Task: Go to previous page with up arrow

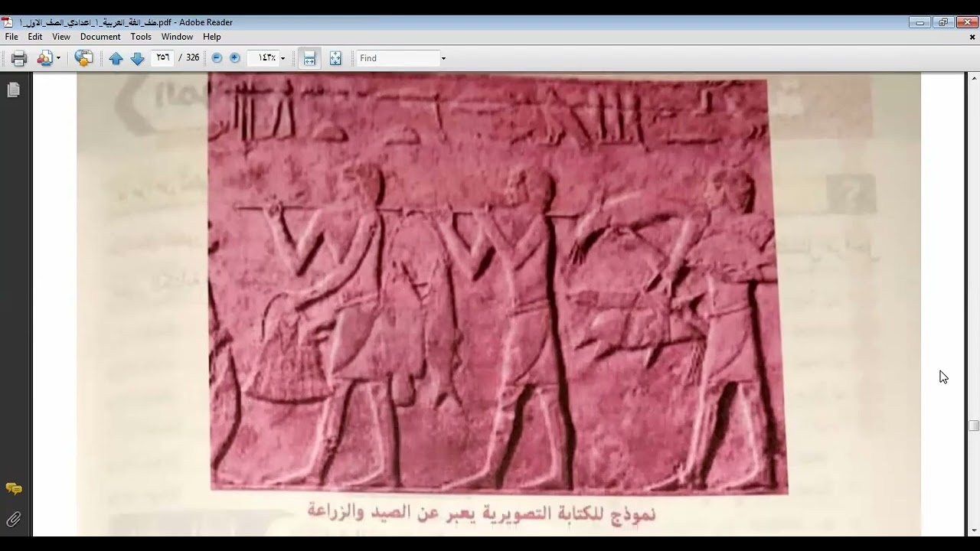Action: pos(116,58)
